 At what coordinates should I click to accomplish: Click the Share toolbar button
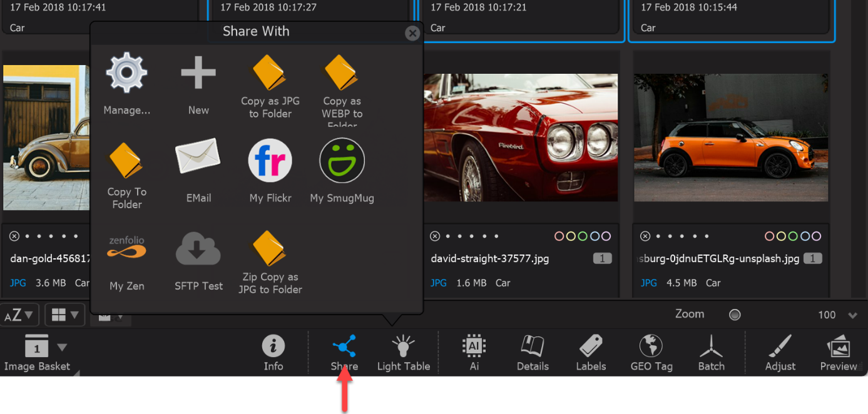pyautogui.click(x=344, y=353)
